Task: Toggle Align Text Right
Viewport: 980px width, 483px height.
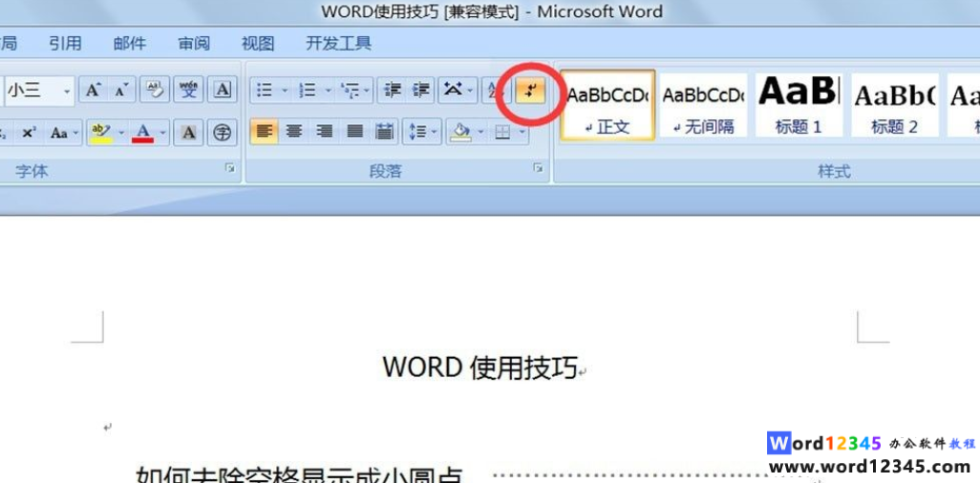Action: click(x=324, y=131)
